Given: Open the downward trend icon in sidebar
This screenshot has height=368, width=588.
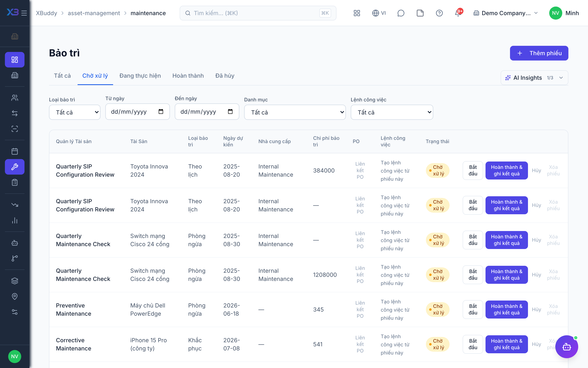Looking at the screenshot, I should (x=14, y=205).
